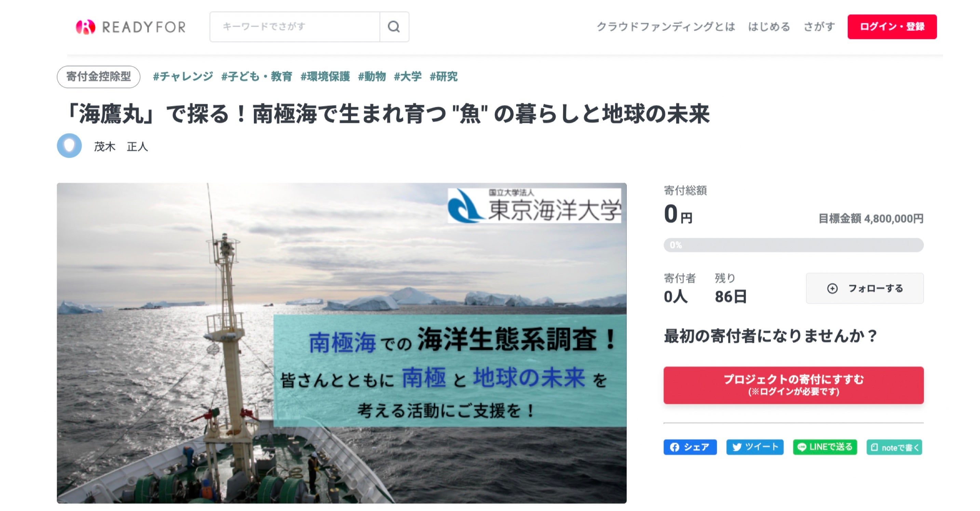The height and width of the screenshot is (511, 980).
Task: Open the はじめる menu item
Action: point(769,27)
